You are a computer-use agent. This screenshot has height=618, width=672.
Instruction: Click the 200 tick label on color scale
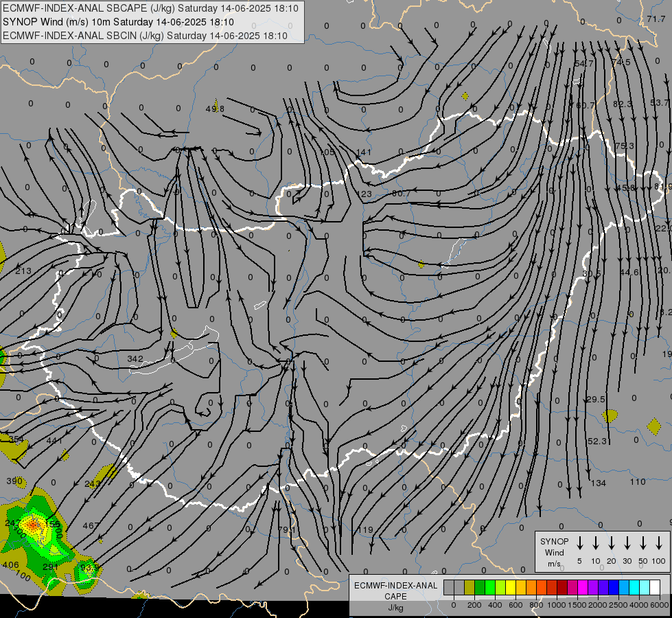[474, 605]
